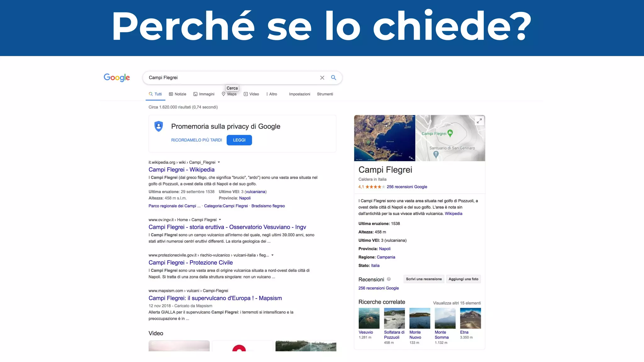Image resolution: width=644 pixels, height=362 pixels.
Task: Open the Wikipedia link in panel description
Action: (x=453, y=214)
